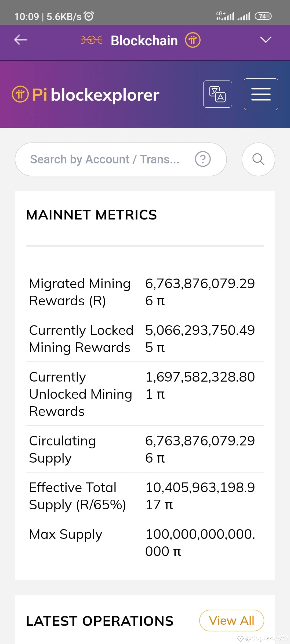Tap the battery indicator in status bar
This screenshot has width=290, height=644.
tap(263, 16)
